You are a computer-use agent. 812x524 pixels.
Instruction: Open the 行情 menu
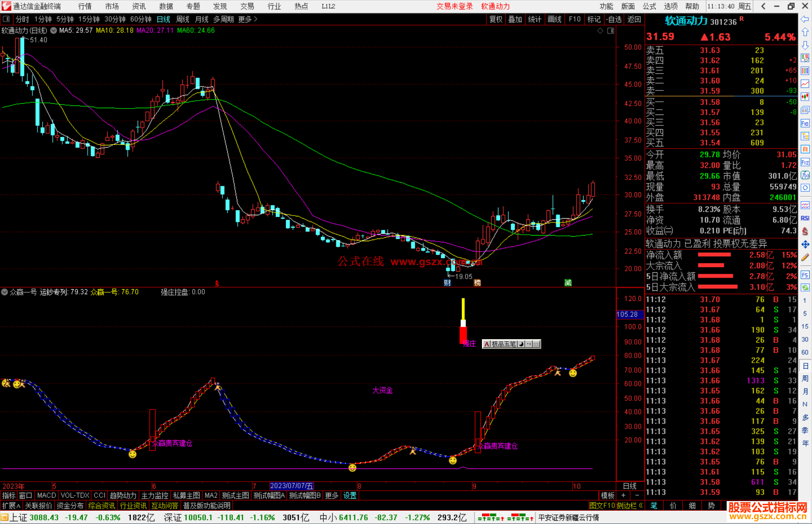point(85,6)
